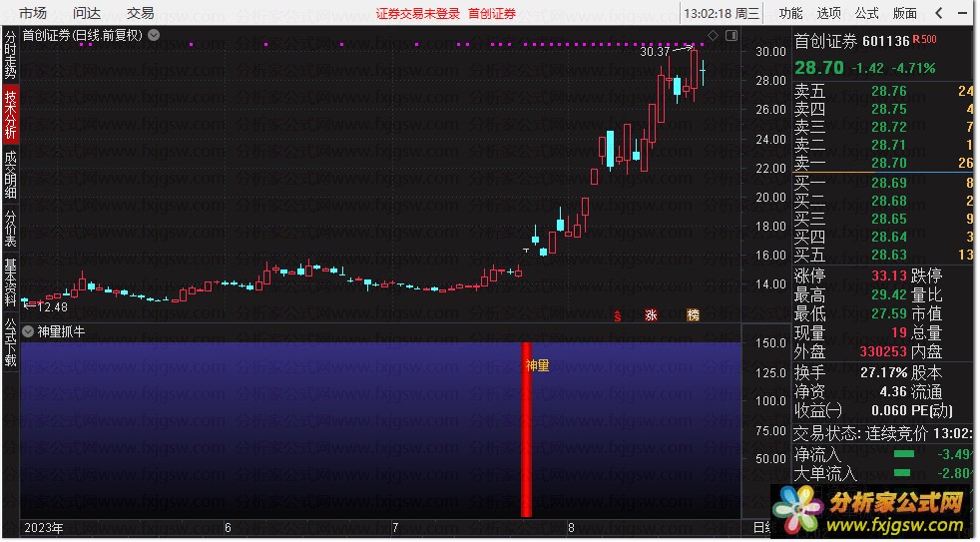
Task: Click the 外盘 value 330253
Action: point(883,351)
